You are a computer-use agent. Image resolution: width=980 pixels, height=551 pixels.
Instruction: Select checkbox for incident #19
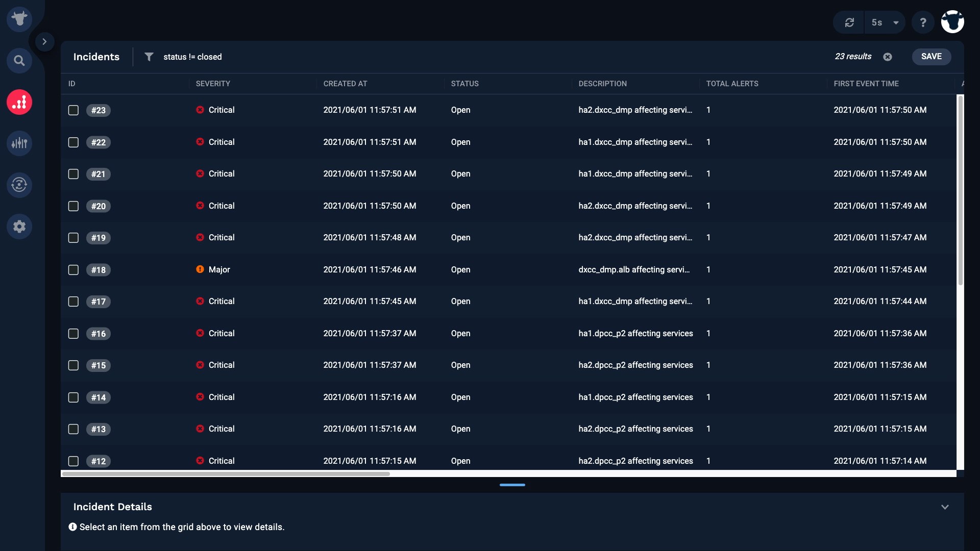click(73, 238)
